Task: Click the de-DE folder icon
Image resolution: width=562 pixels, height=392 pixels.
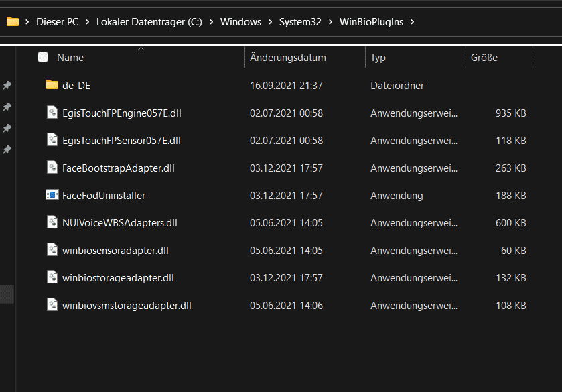Action: pos(52,85)
